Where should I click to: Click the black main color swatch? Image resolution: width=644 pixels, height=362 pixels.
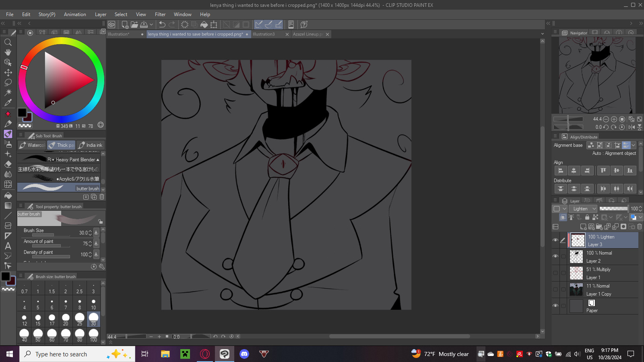tap(22, 113)
